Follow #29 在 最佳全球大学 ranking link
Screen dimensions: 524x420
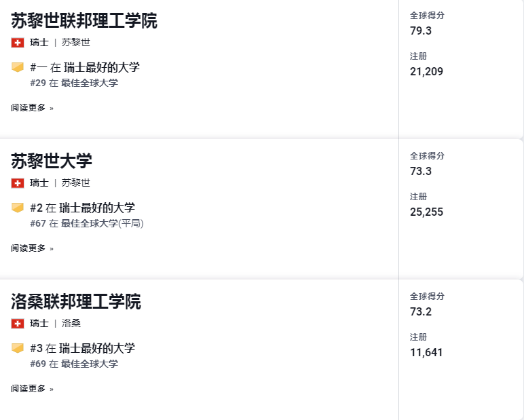(74, 83)
